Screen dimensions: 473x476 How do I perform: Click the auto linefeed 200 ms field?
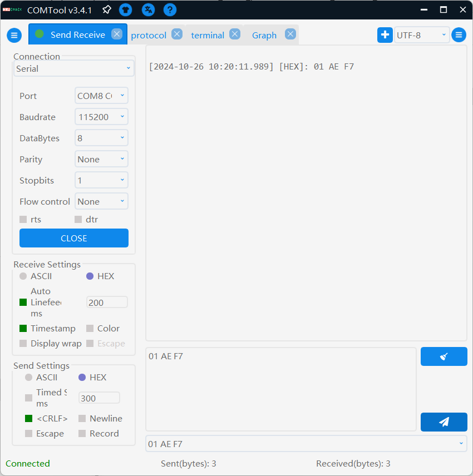[107, 303]
